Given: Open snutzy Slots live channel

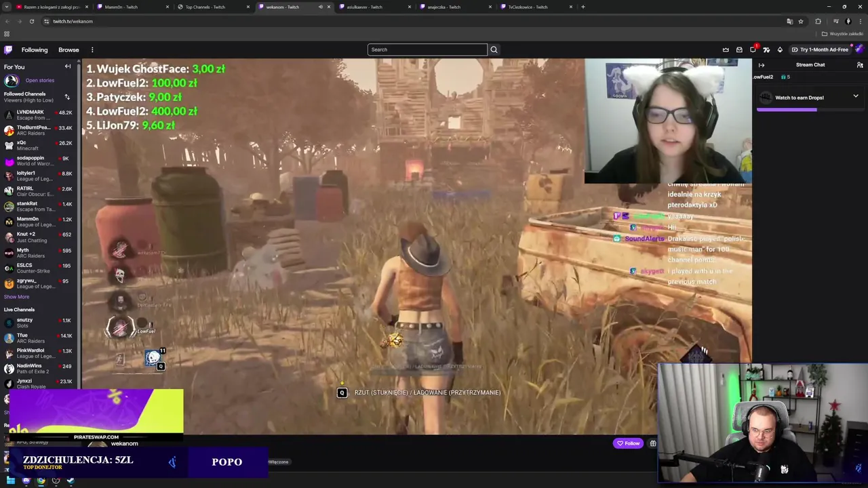Looking at the screenshot, I should pyautogui.click(x=38, y=323).
